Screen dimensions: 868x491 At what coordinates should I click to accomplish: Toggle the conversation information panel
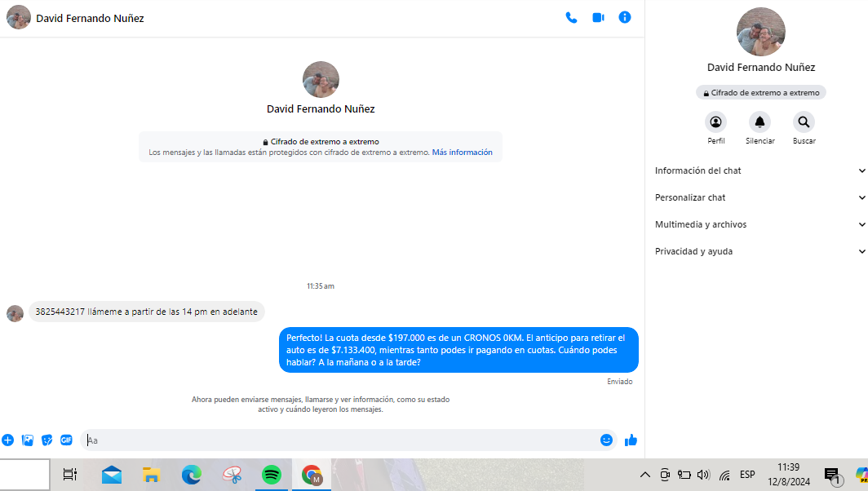(625, 17)
